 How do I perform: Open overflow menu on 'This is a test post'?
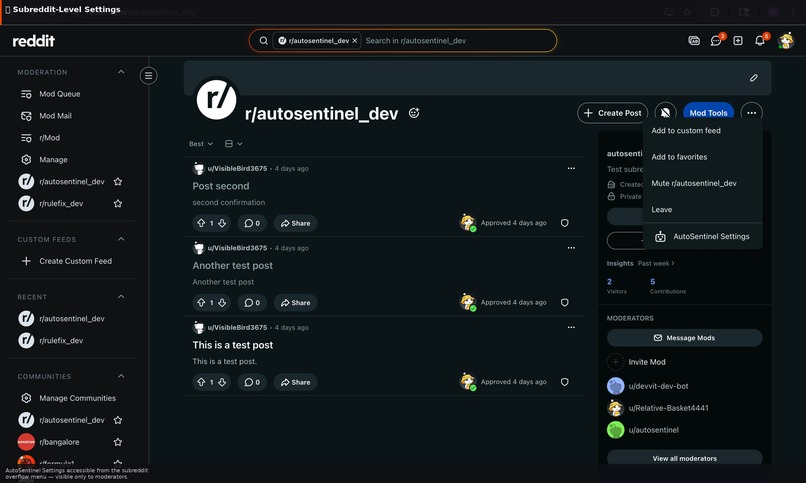point(571,327)
